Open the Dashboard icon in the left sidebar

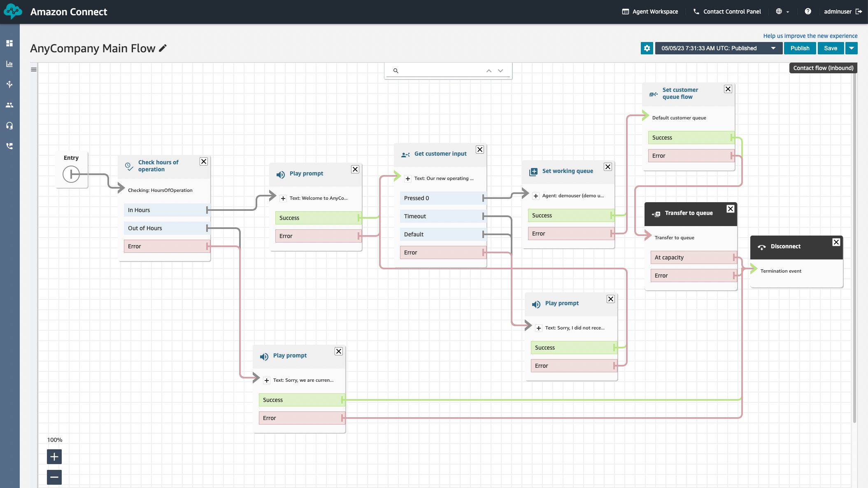click(9, 43)
